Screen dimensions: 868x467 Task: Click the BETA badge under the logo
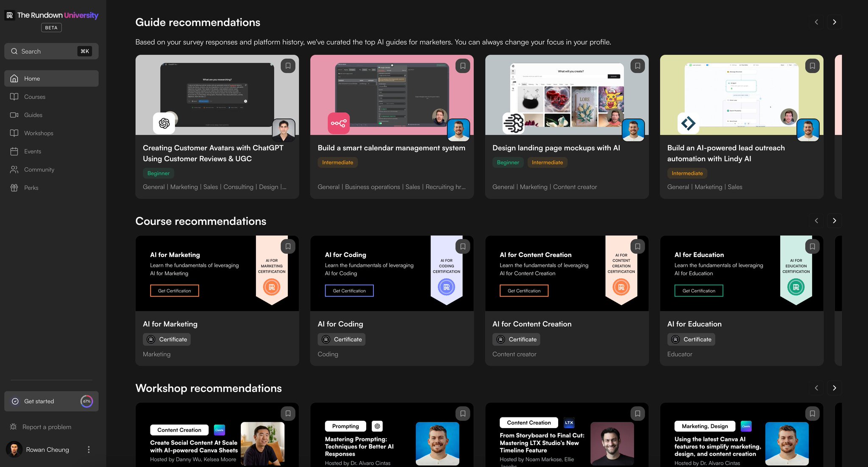[51, 28]
